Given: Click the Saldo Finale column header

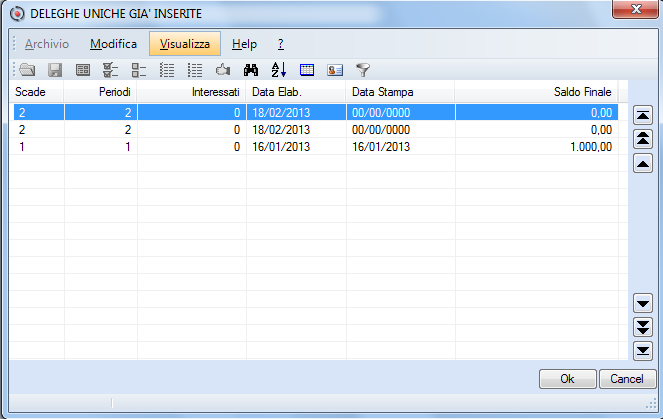Looking at the screenshot, I should tap(535, 92).
